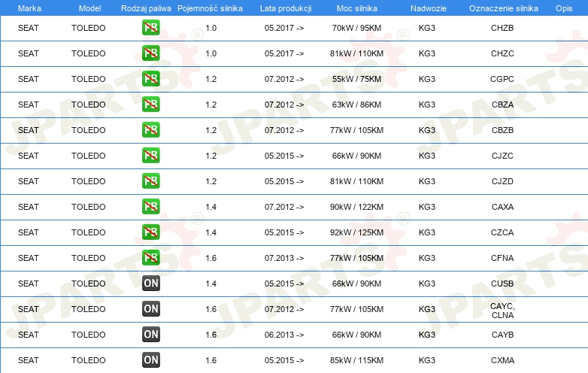Click the Nadwozie column header
This screenshot has height=373, width=588.
429,8
